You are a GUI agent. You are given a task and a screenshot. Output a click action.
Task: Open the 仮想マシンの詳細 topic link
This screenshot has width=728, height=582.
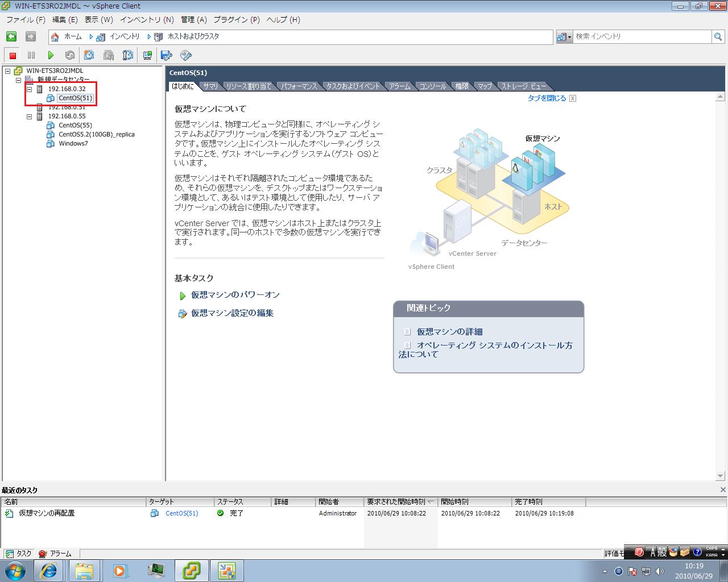point(449,332)
